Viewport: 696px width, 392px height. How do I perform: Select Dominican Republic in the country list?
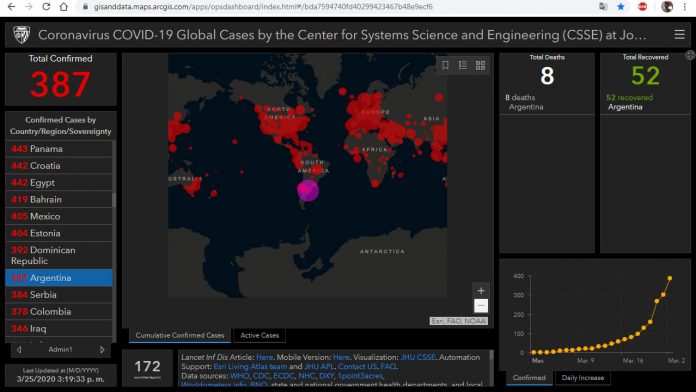pyautogui.click(x=59, y=255)
